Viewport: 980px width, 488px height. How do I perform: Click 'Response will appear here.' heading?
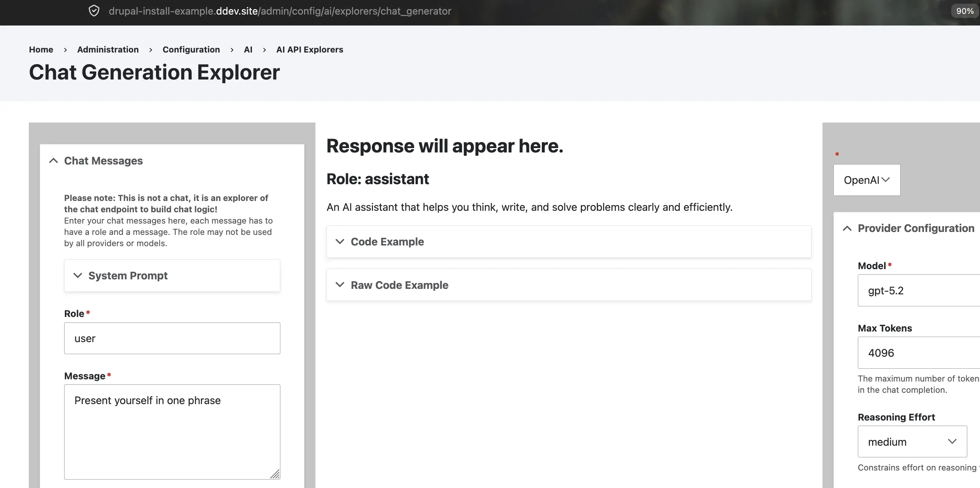click(x=445, y=146)
